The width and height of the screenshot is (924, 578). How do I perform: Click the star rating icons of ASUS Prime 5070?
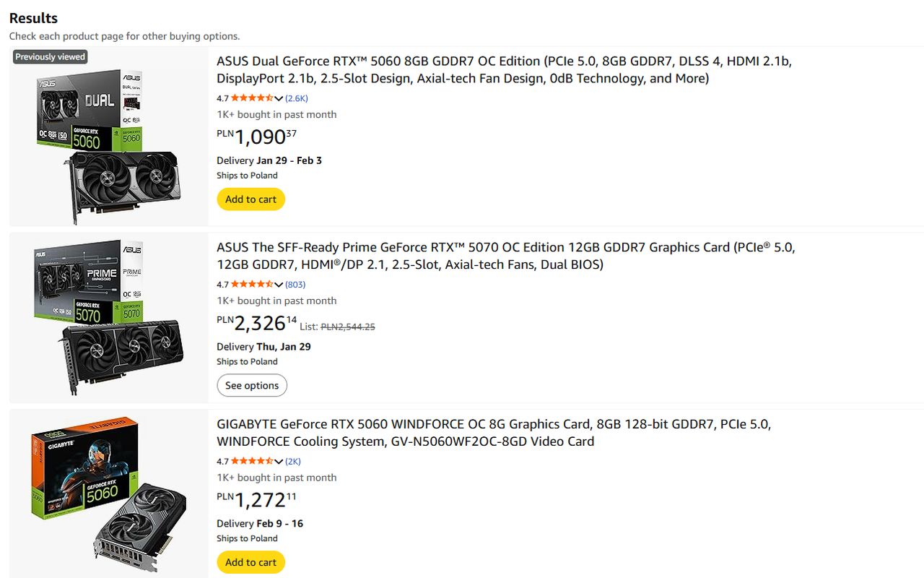pyautogui.click(x=252, y=285)
